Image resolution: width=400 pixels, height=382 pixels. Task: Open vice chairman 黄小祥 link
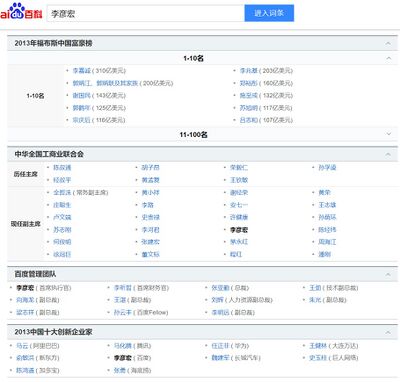point(150,193)
